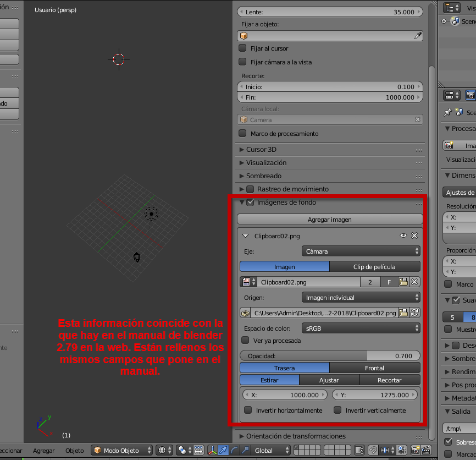This screenshot has width=476, height=460.
Task: Check Invertir horizontalmente
Action: pyautogui.click(x=248, y=410)
